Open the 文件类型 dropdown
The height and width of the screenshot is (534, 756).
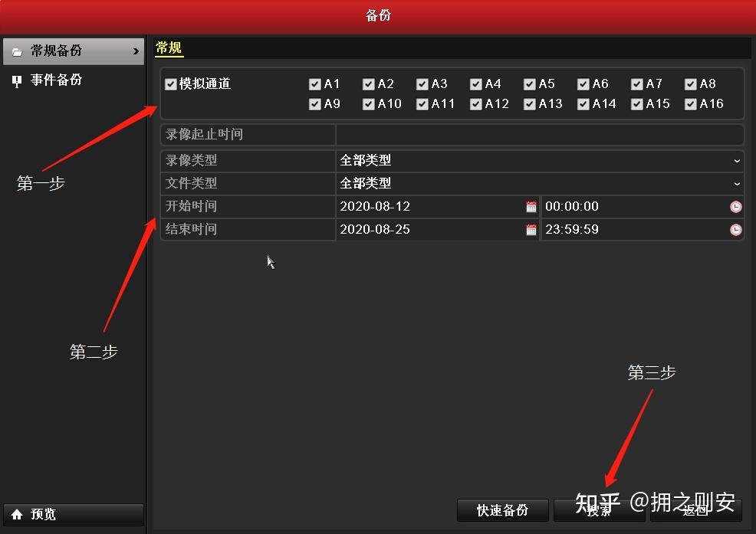pos(540,184)
